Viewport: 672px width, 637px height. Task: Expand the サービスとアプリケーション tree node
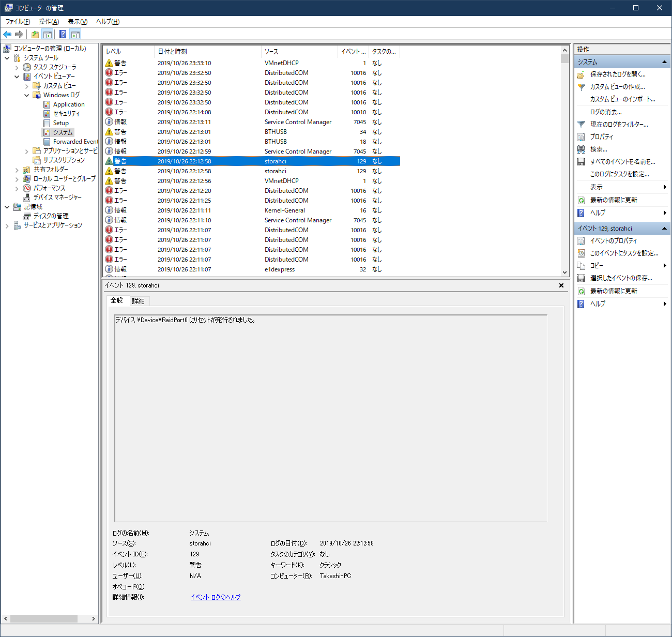(7, 225)
